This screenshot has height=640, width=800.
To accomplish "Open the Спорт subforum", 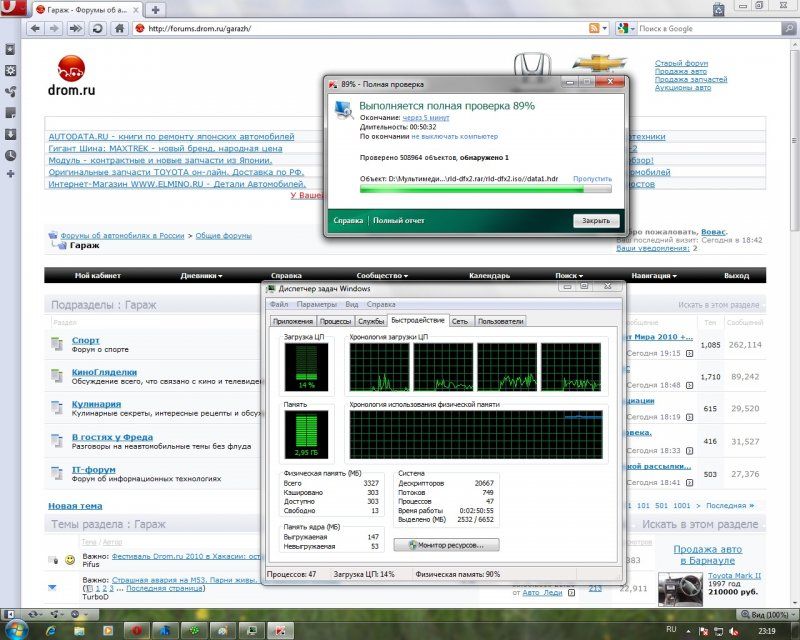I will point(85,340).
